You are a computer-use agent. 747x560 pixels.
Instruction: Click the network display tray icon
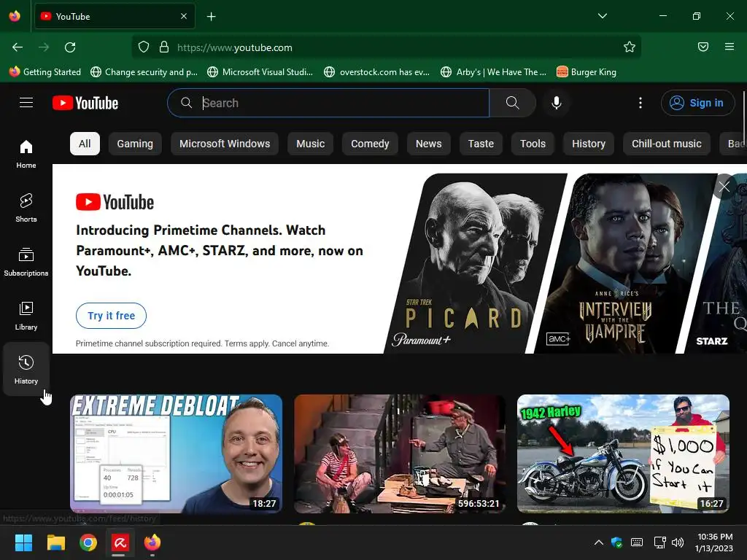tap(659, 542)
